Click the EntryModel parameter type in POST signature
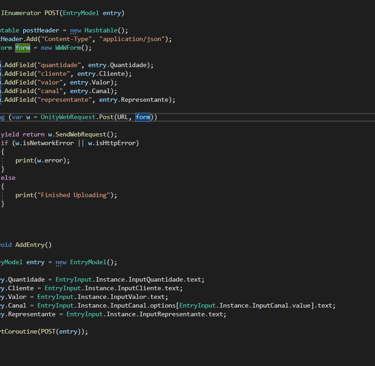 tap(81, 13)
